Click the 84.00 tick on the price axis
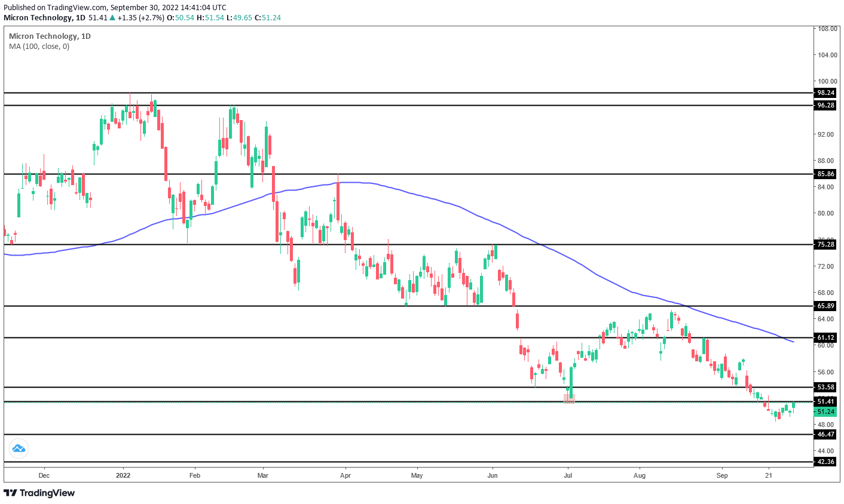Screen dimensions: 844x504 coord(827,187)
